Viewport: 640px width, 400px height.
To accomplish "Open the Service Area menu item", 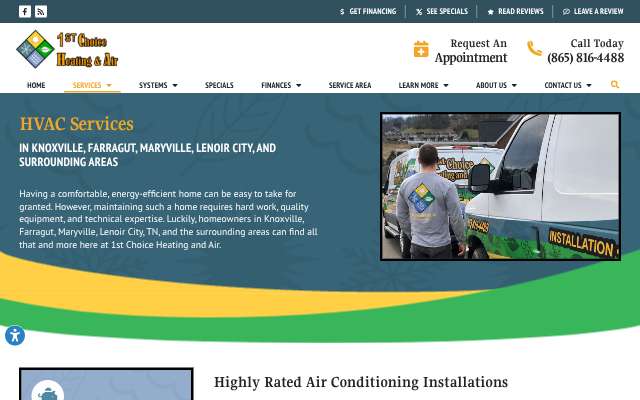I will pos(350,85).
